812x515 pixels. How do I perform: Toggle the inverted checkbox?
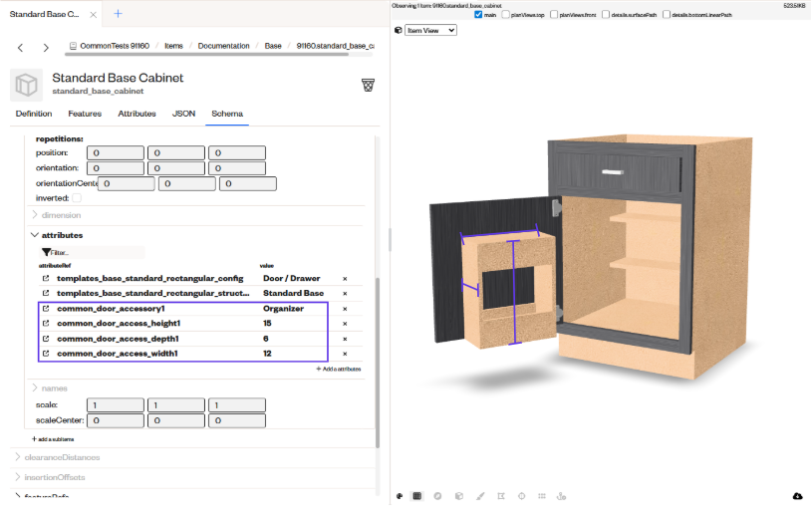77,198
